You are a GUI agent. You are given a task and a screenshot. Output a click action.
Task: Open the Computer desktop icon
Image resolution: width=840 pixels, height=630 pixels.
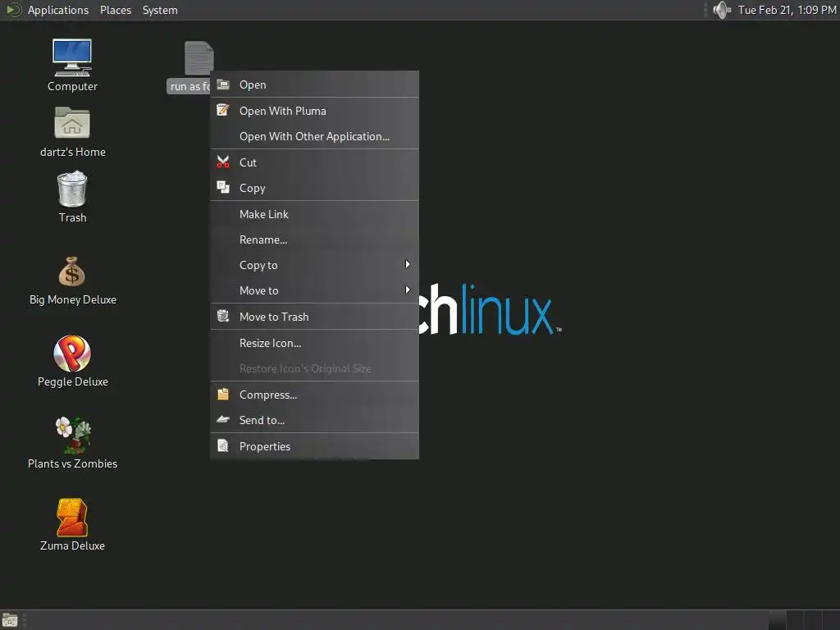(x=72, y=58)
